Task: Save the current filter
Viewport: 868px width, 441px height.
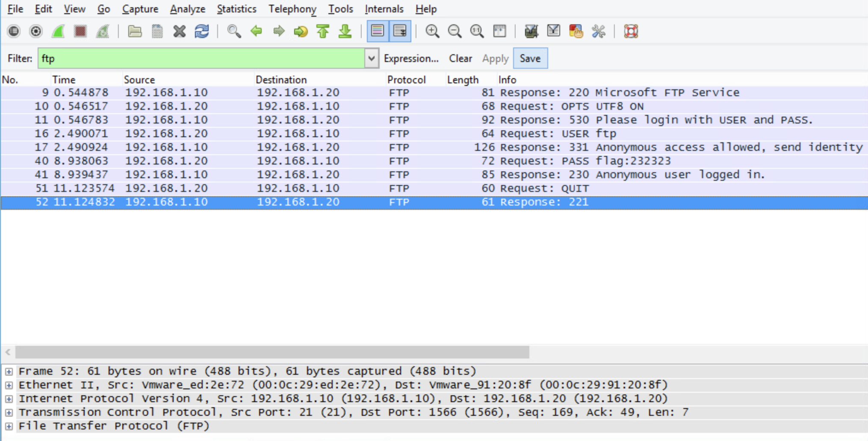Action: [x=530, y=59]
